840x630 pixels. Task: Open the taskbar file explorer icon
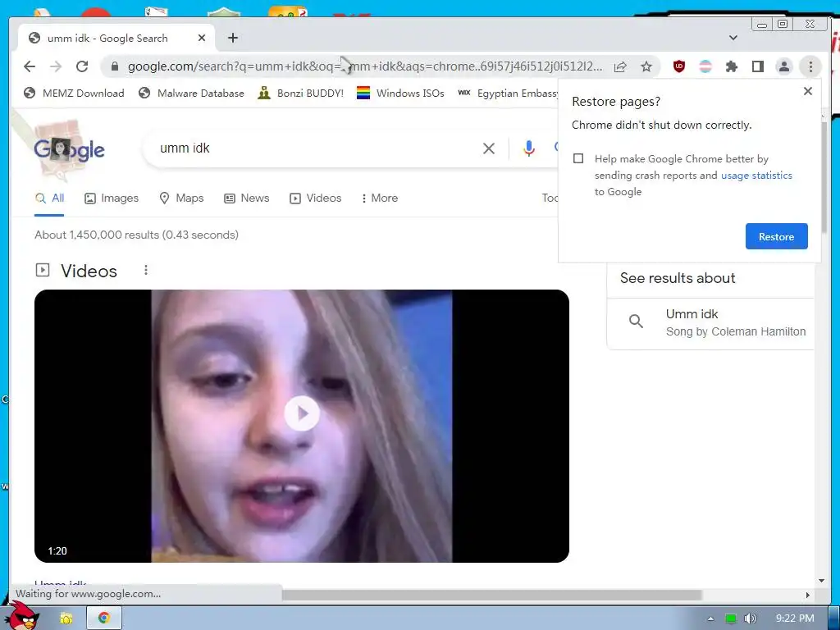tap(66, 619)
